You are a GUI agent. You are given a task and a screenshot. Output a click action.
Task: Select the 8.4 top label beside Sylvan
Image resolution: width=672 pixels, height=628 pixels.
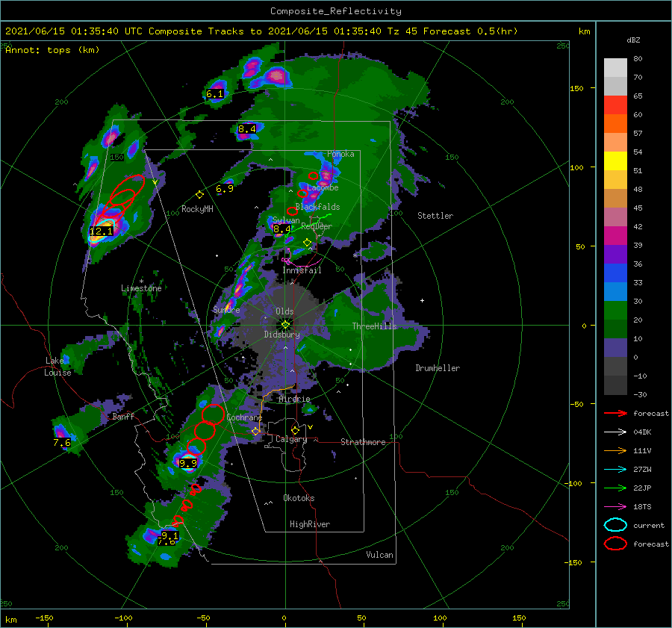click(282, 229)
